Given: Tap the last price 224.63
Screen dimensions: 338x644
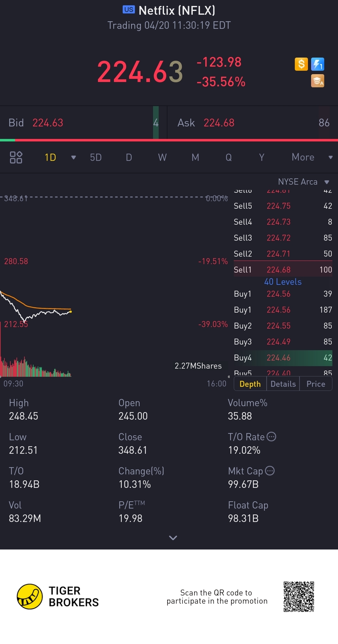Looking at the screenshot, I should pos(140,72).
